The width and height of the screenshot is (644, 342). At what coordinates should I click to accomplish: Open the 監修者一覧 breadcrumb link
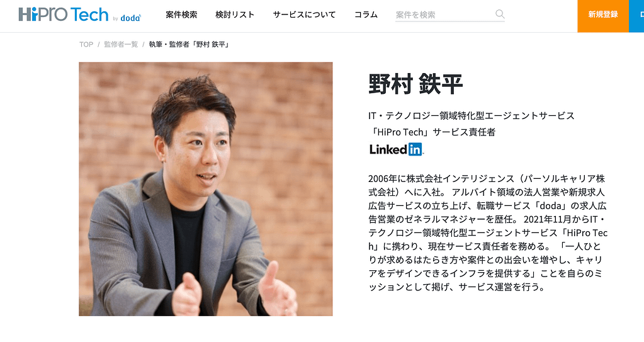[x=121, y=44]
